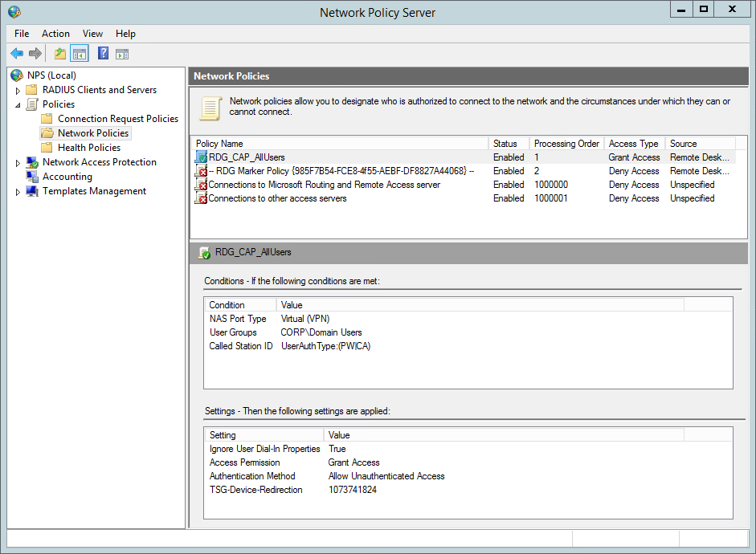Click the Setting column header

[264, 435]
